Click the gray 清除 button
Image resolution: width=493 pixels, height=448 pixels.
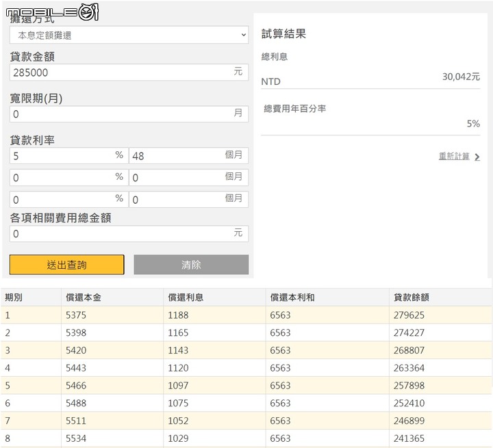tap(191, 265)
